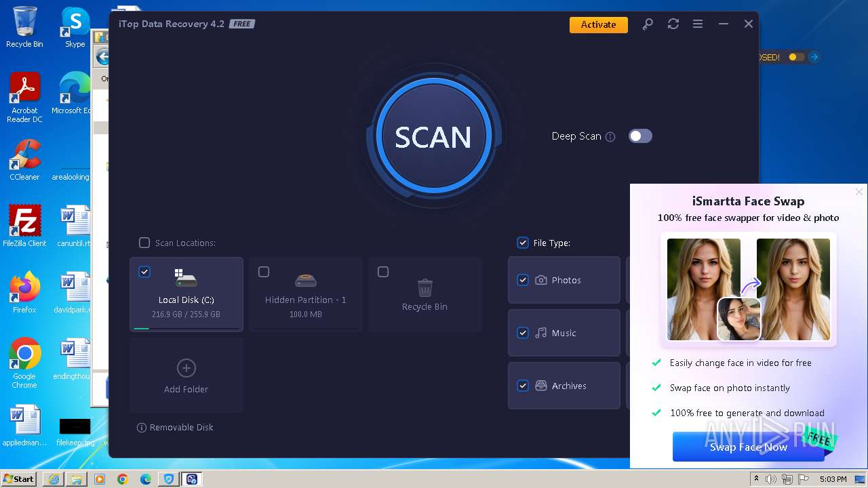868x488 pixels.
Task: Click the Activate button
Action: [x=598, y=24]
